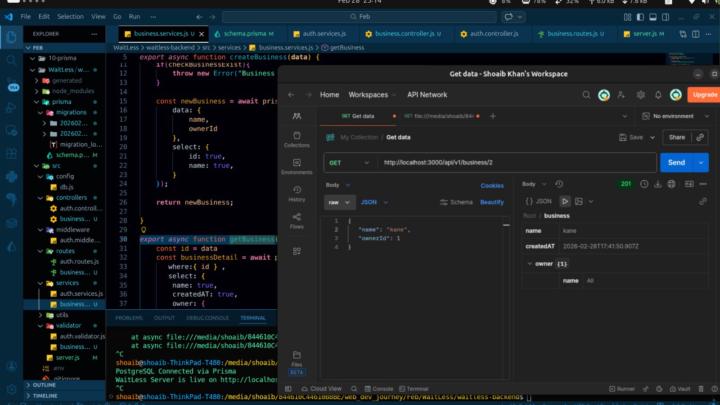Image resolution: width=720 pixels, height=405 pixels.
Task: Click the split editor icon in VS Code
Action: pos(696,34)
